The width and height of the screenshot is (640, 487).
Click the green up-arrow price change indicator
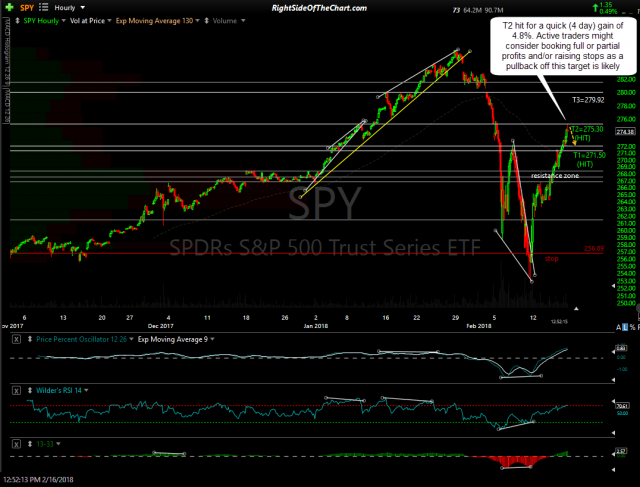point(596,7)
